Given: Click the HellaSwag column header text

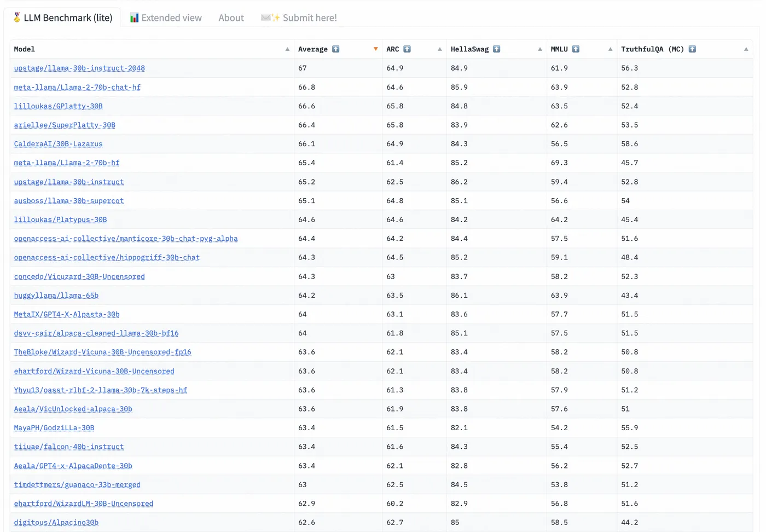Looking at the screenshot, I should [x=469, y=49].
